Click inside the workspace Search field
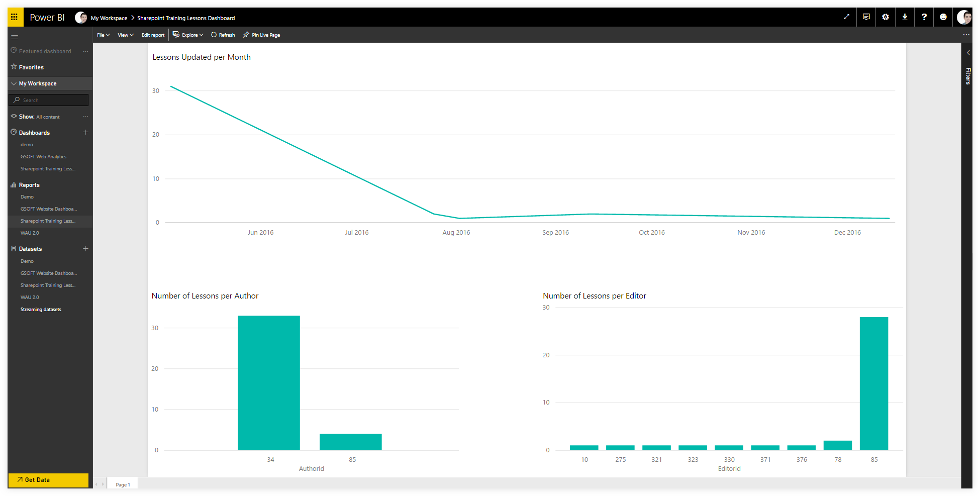Screen dimensions: 980x496 pos(48,100)
